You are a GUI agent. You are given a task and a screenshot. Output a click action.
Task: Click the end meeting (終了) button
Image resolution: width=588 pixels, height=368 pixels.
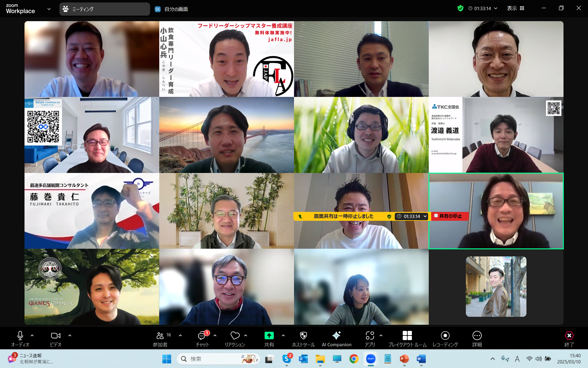click(569, 339)
